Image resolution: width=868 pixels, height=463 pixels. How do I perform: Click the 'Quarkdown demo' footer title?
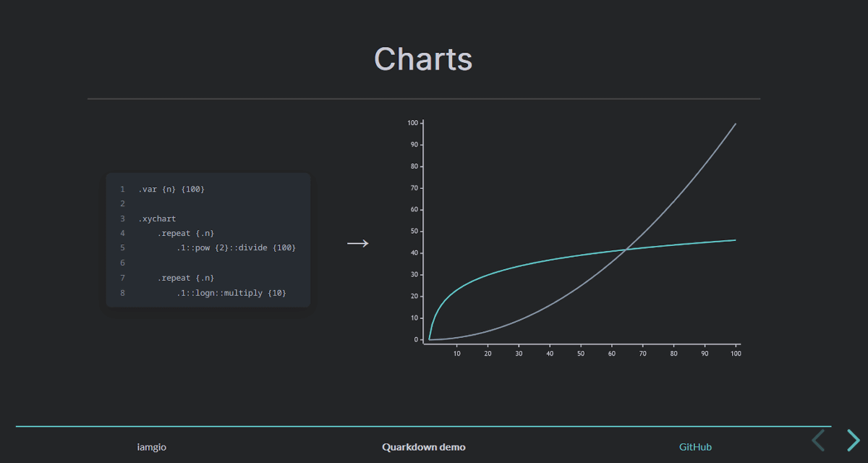424,447
